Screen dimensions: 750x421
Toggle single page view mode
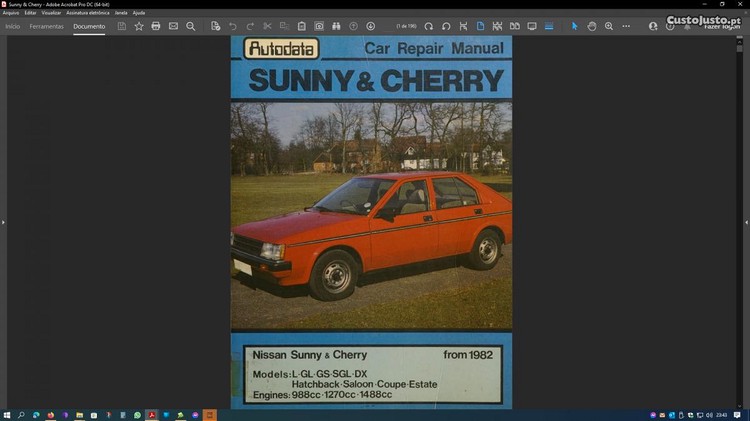coord(480,26)
